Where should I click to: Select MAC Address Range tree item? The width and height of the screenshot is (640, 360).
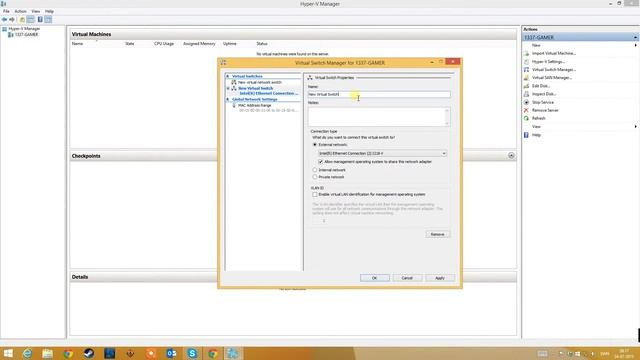point(255,105)
